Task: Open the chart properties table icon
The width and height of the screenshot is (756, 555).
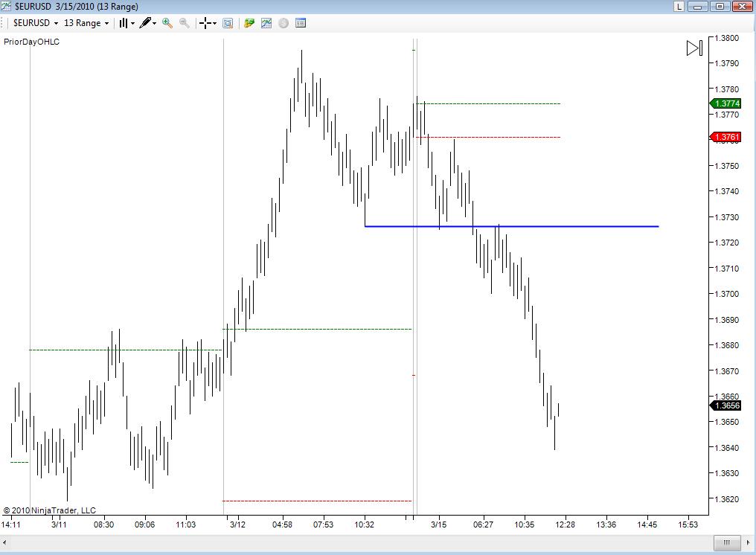Action: [x=301, y=23]
